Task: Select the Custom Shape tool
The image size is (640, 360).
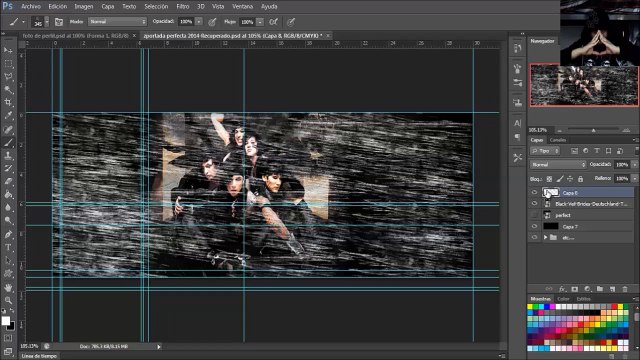Action: [8, 273]
